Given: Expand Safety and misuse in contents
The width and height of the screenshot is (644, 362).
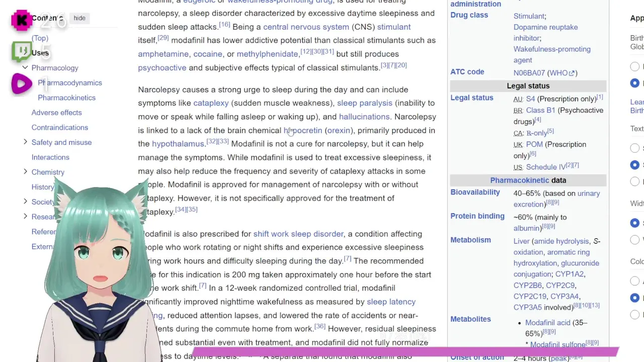Looking at the screenshot, I should (25, 142).
